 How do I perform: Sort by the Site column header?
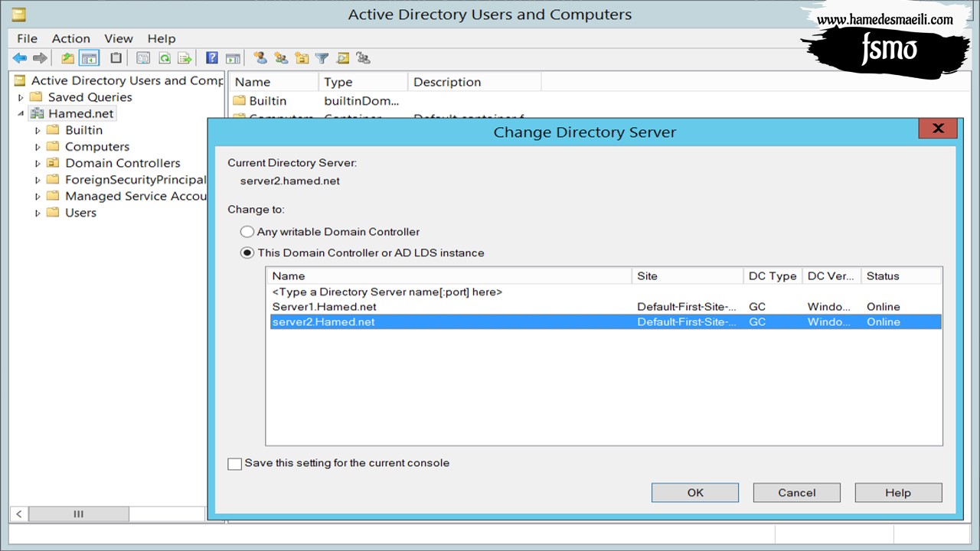(688, 276)
